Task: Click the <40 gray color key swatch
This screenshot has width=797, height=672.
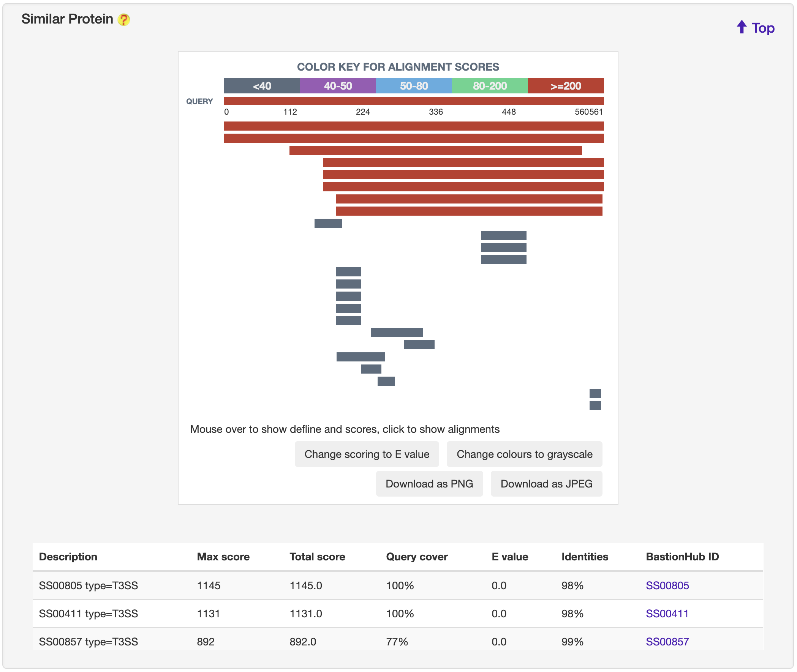Action: (x=262, y=86)
